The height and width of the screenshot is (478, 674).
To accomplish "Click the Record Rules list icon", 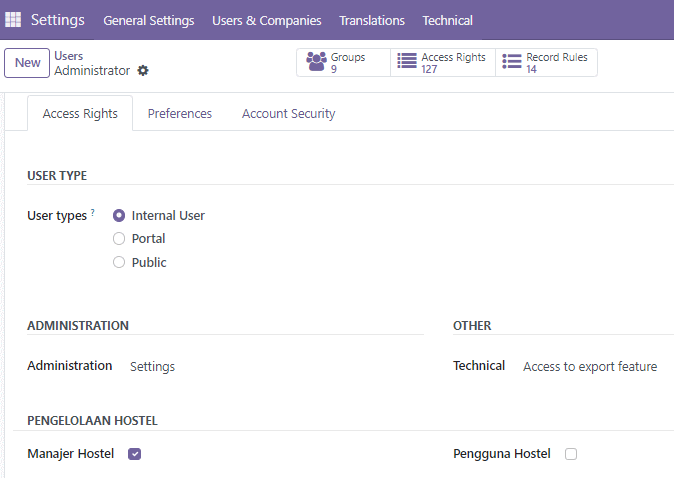I will pos(512,61).
